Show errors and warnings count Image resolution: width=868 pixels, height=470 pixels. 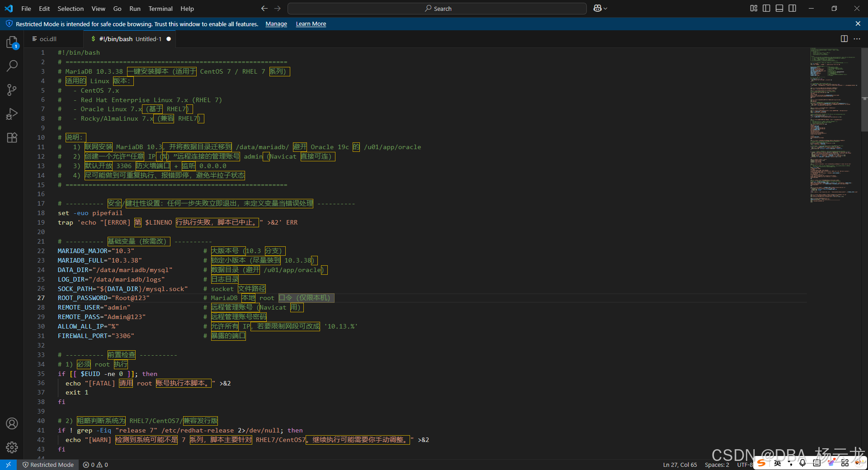[x=95, y=465]
